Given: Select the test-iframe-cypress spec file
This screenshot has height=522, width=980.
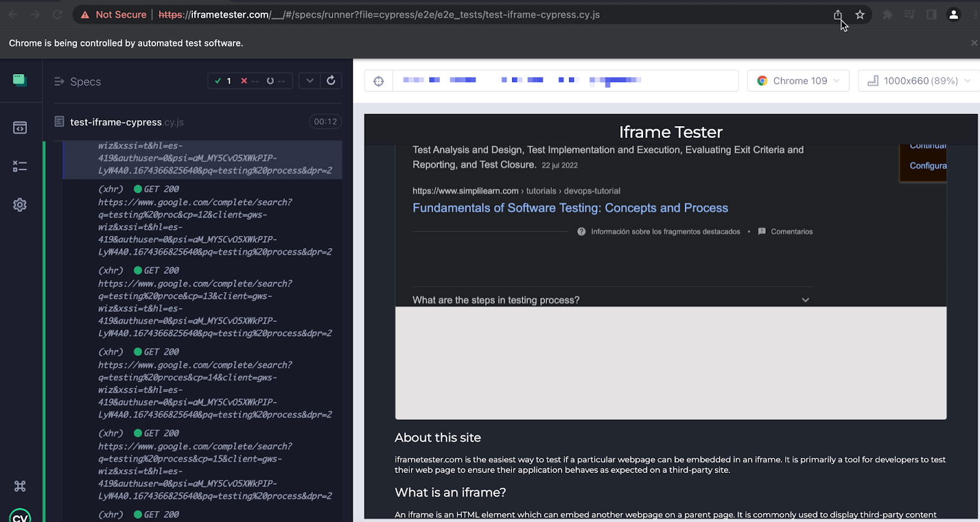Looking at the screenshot, I should pos(127,122).
